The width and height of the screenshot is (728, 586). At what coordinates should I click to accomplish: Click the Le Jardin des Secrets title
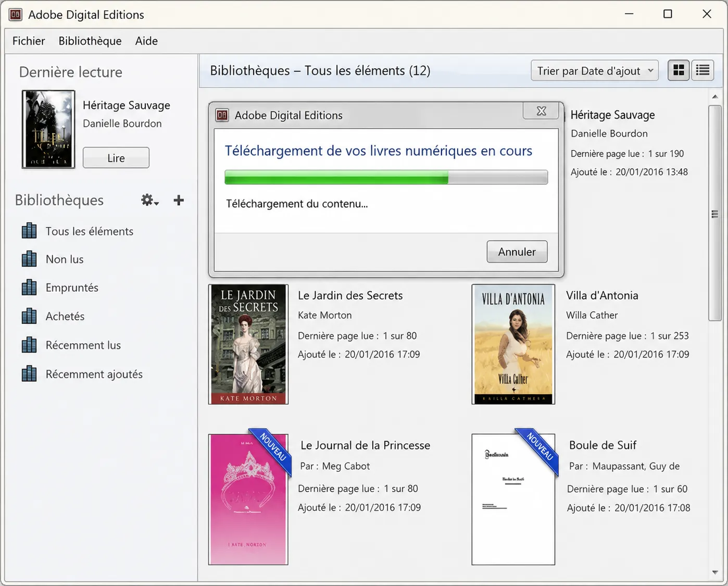350,295
